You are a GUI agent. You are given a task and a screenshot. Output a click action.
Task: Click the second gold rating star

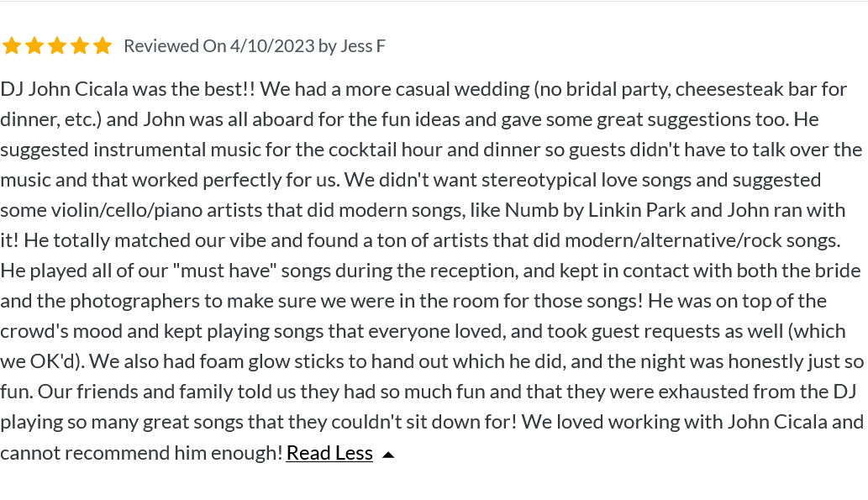pos(34,46)
